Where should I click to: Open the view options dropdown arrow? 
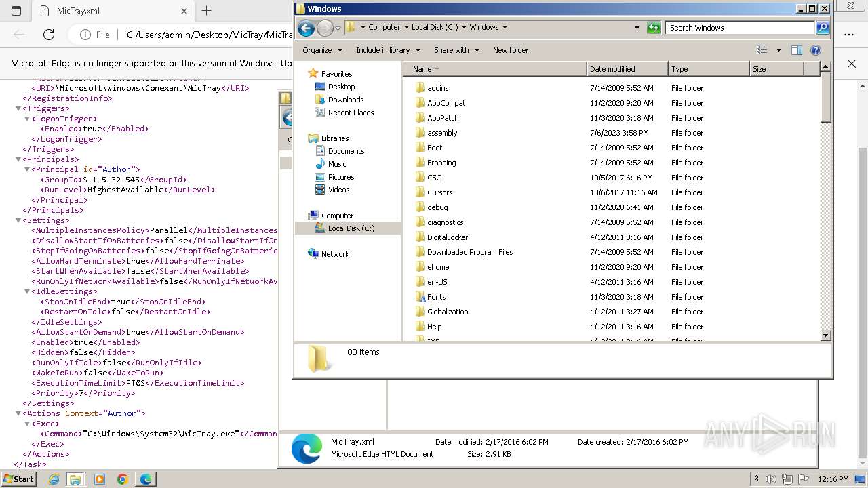778,50
